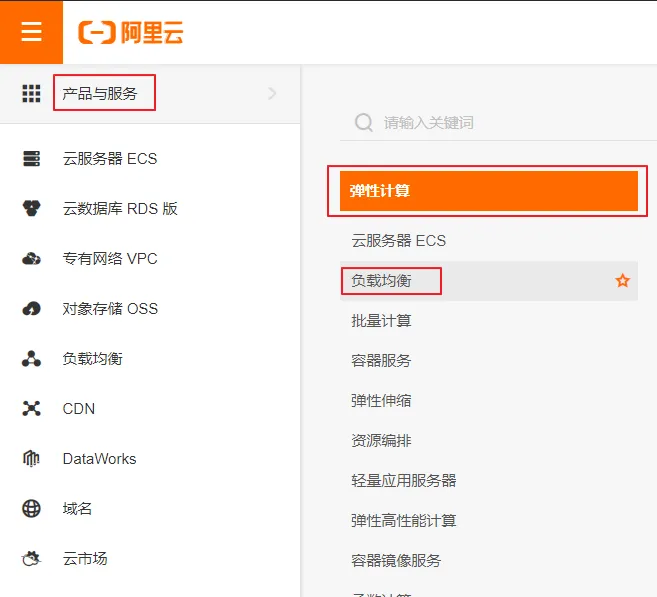Image resolution: width=657 pixels, height=597 pixels.
Task: Open 云市场 in sidebar
Action: [x=85, y=558]
